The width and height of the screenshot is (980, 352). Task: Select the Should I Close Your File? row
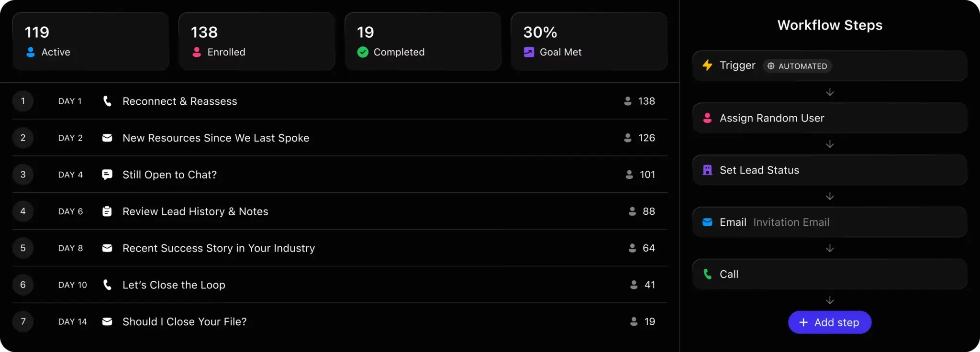click(184, 322)
